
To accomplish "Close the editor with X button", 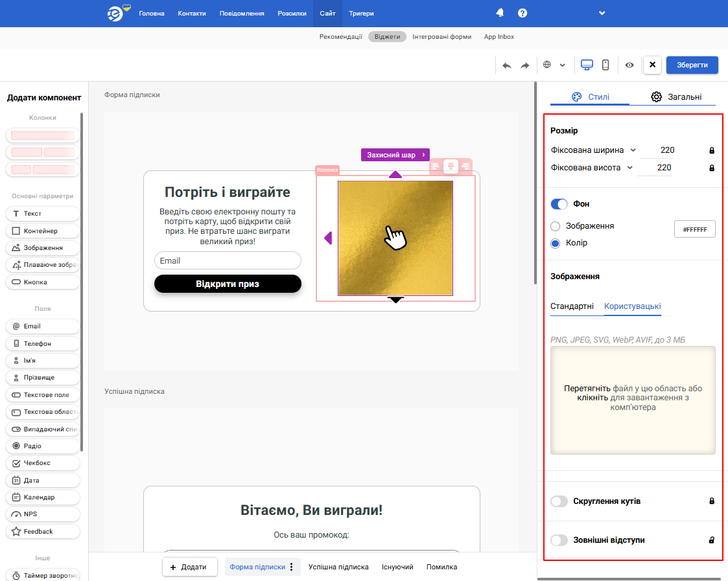I will (652, 65).
